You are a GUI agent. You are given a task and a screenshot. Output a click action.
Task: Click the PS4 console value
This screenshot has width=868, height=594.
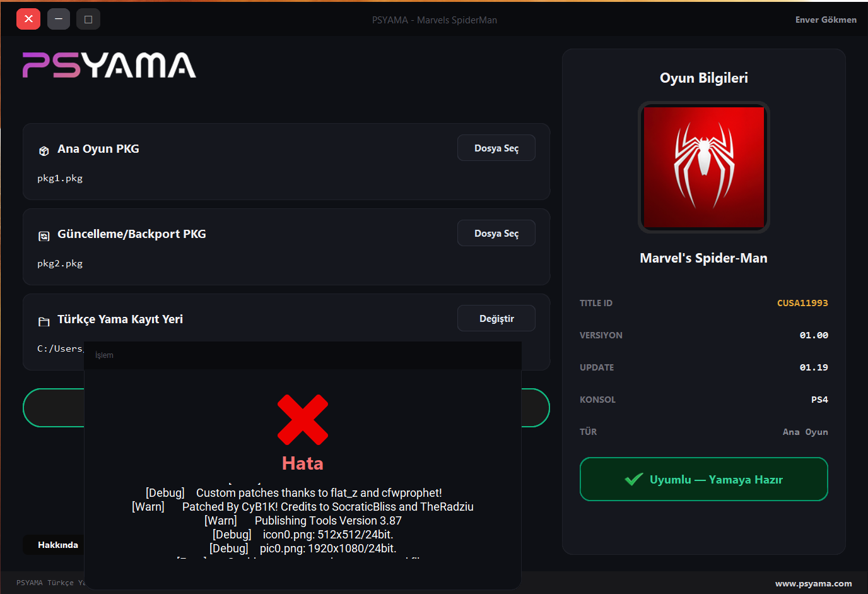819,400
